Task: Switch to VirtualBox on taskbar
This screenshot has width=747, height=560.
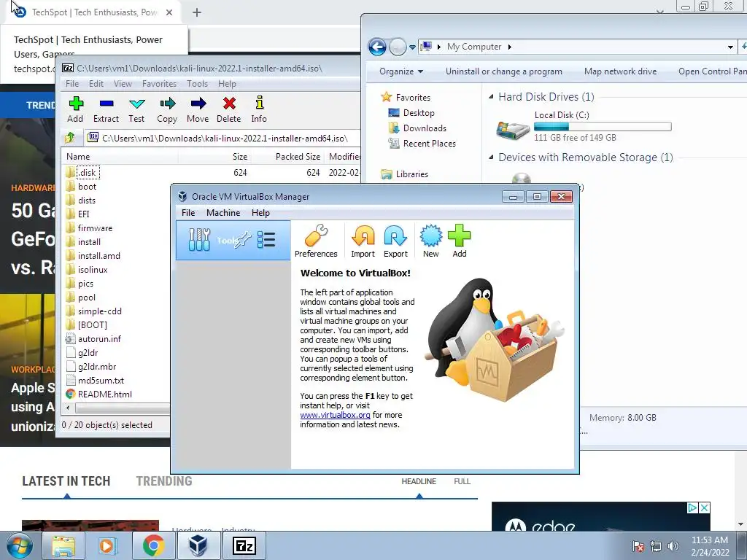Action: [x=198, y=545]
